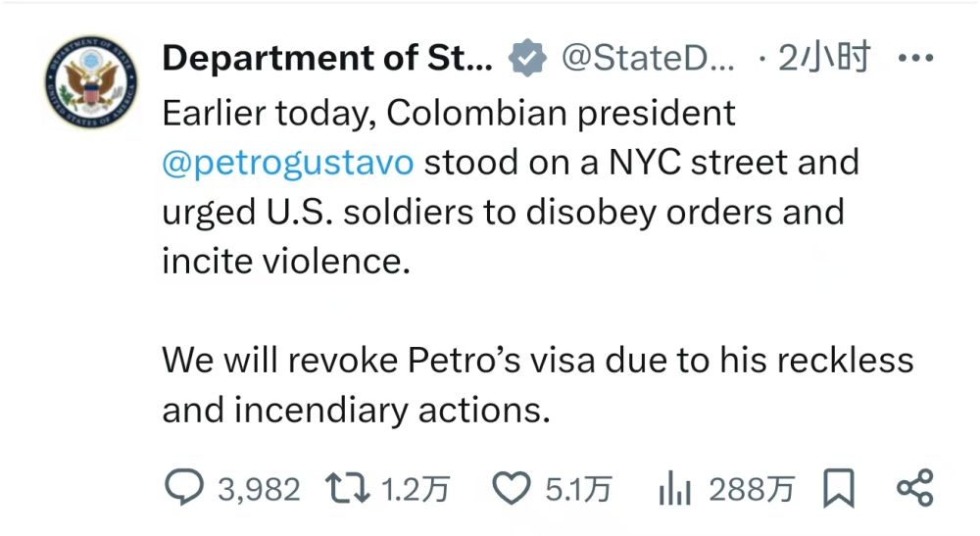Viewport: 980px width, 536px height.
Task: Open the three-dot more options menu
Action: pos(916,59)
